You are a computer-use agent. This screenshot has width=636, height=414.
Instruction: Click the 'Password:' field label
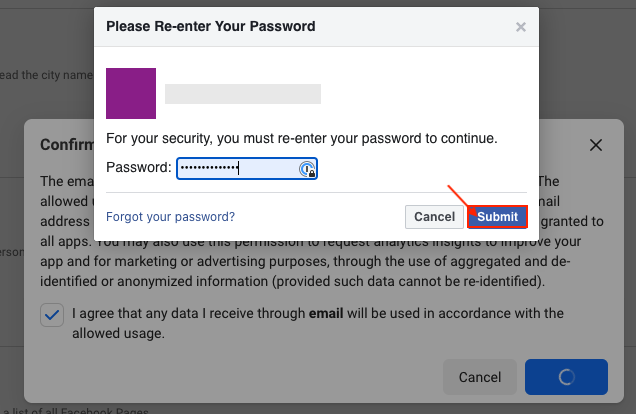139,167
